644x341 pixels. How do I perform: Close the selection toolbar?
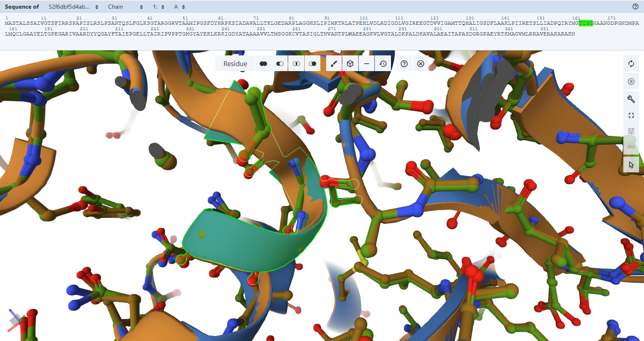click(421, 64)
